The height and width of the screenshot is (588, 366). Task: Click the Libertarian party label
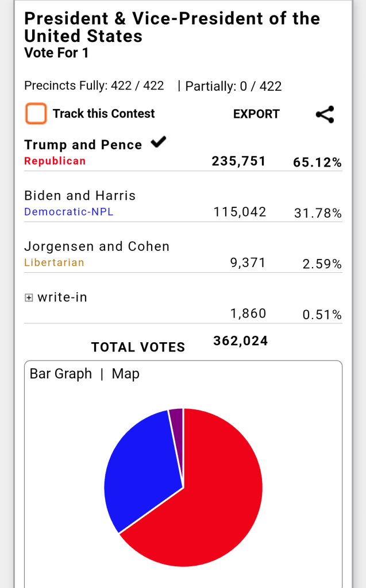[x=54, y=262]
